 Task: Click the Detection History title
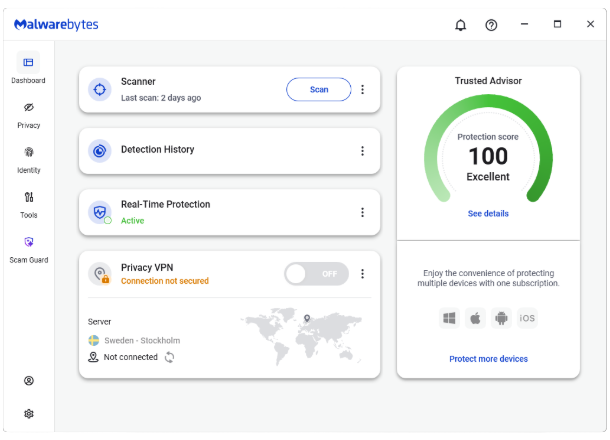(x=158, y=149)
